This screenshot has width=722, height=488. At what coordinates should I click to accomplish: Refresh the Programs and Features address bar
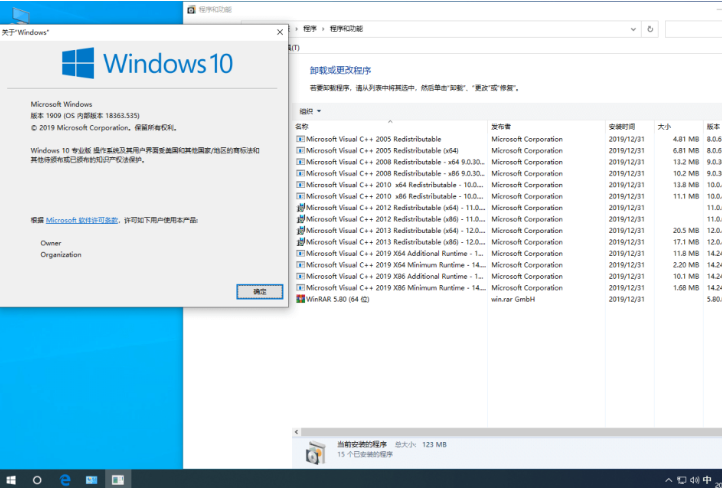pos(650,29)
